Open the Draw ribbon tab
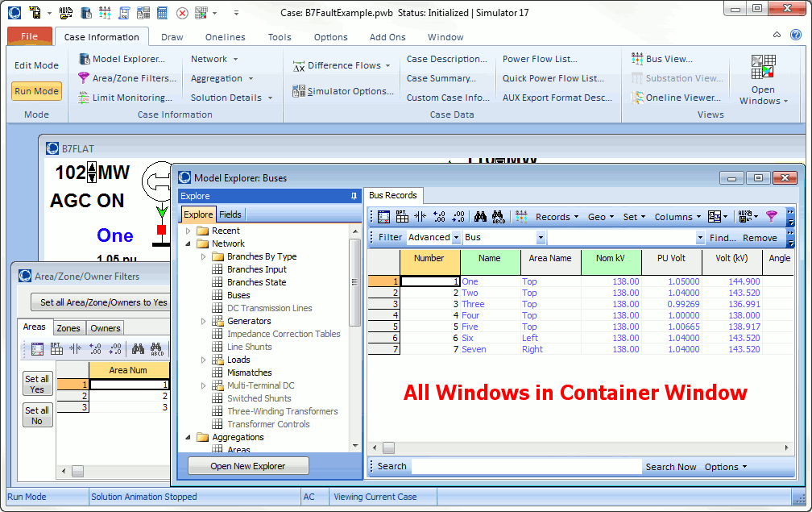The height and width of the screenshot is (512, 812). coord(172,37)
